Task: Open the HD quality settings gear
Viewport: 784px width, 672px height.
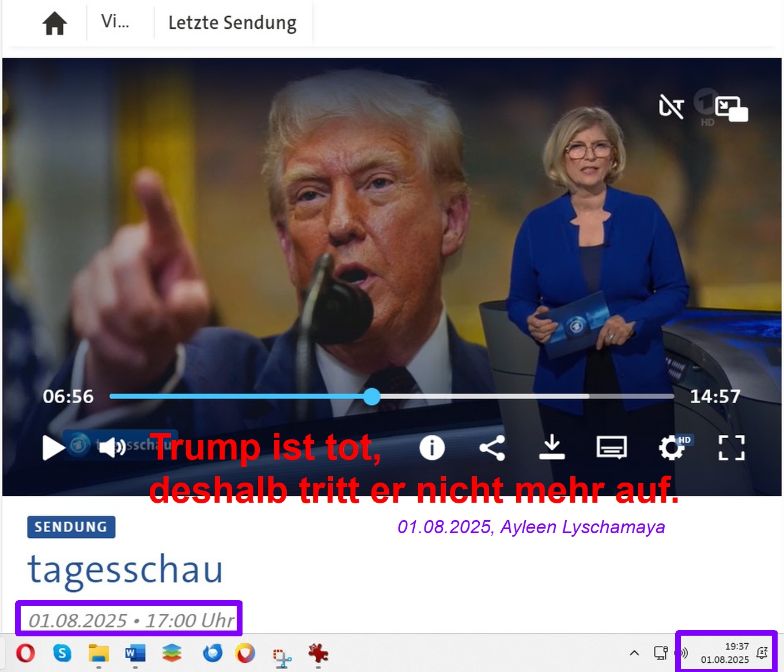Action: [x=672, y=447]
